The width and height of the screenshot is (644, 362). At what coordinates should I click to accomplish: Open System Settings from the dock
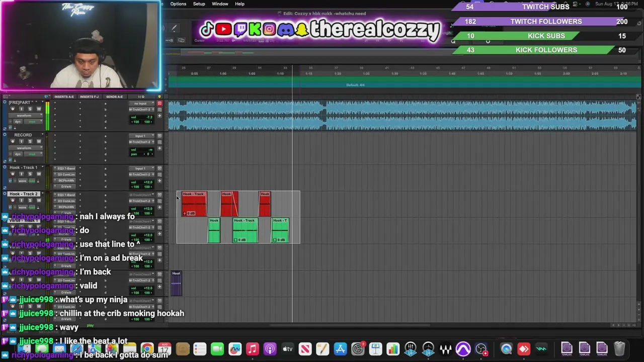coord(358,348)
